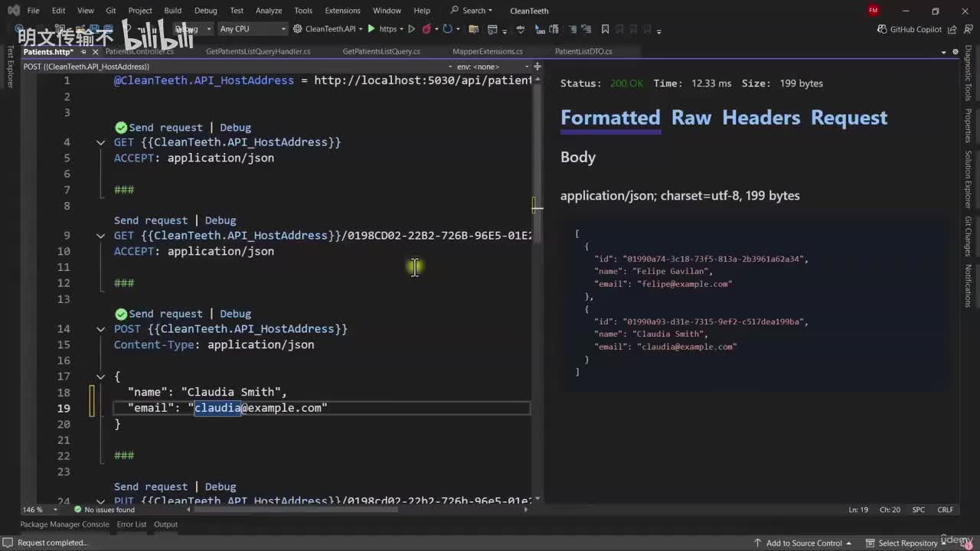This screenshot has height=551, width=980.
Task: Click the split editor icon beside env selector
Action: click(537, 67)
